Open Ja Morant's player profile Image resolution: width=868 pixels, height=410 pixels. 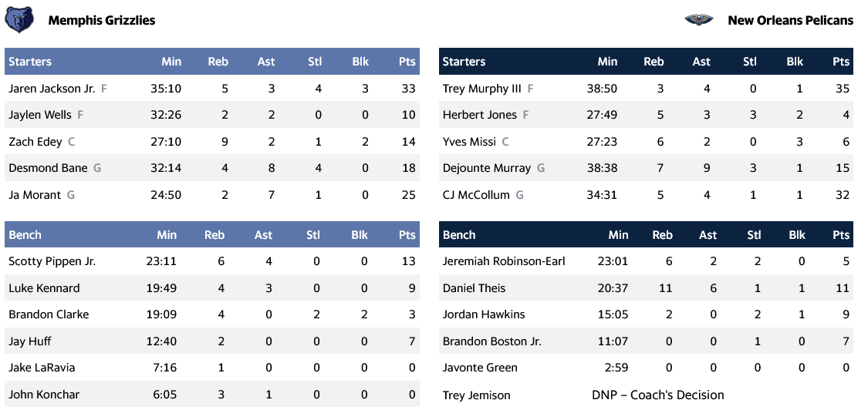pyautogui.click(x=35, y=195)
